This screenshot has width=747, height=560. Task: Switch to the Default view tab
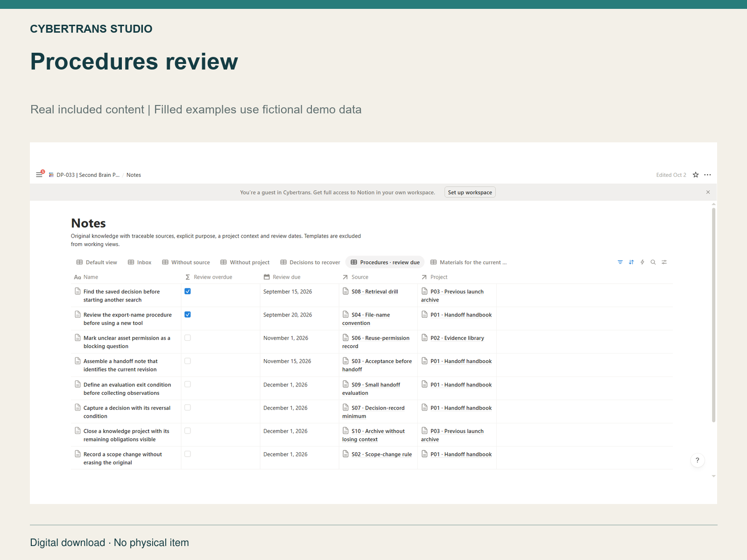pos(97,262)
